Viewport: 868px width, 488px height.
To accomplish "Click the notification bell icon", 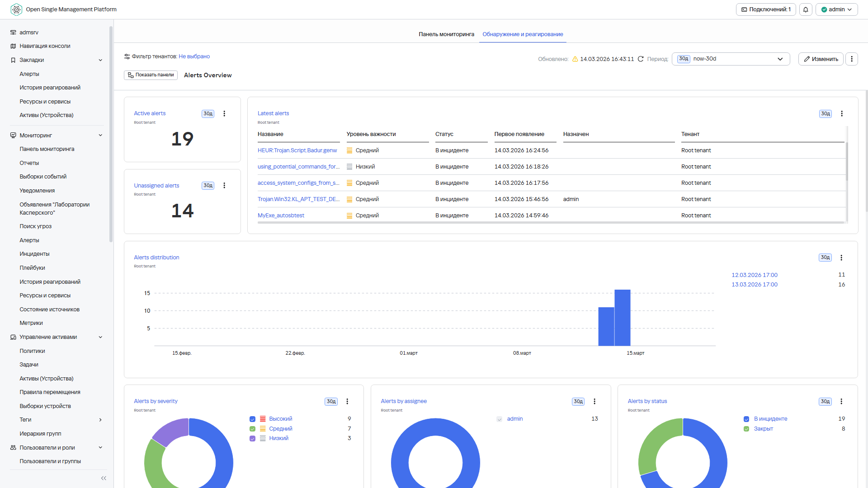I will click(x=806, y=9).
